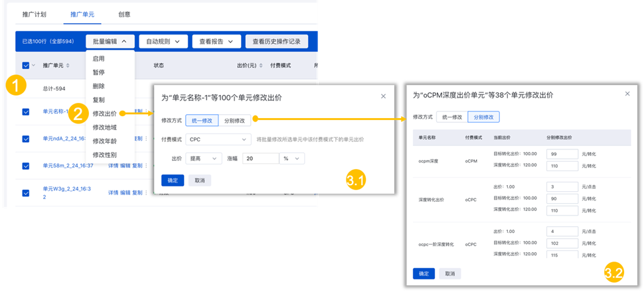Viewport: 644px width, 292px height.
Task: Collapse the 批量编辑 dropdown button
Action: coord(110,41)
